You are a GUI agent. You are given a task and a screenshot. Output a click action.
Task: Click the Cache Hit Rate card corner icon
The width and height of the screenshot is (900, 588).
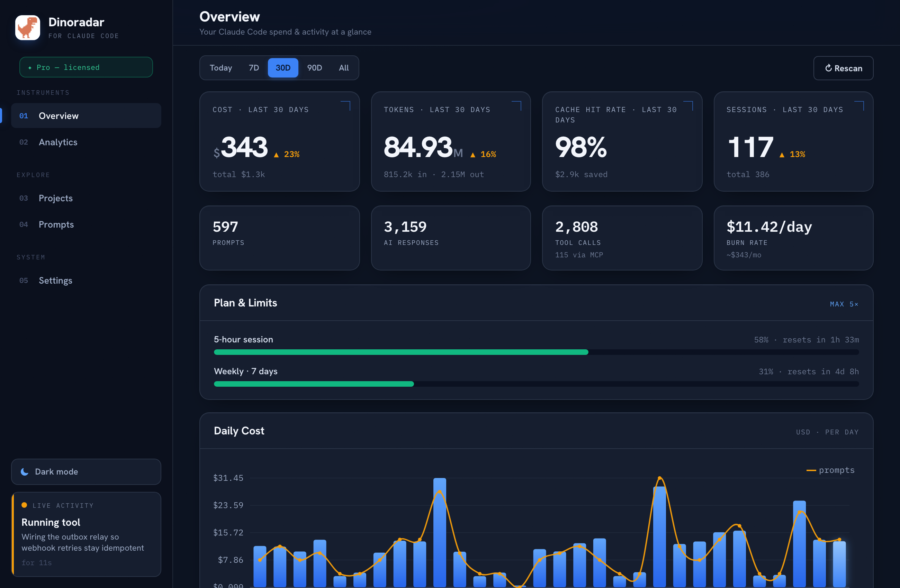pos(688,105)
